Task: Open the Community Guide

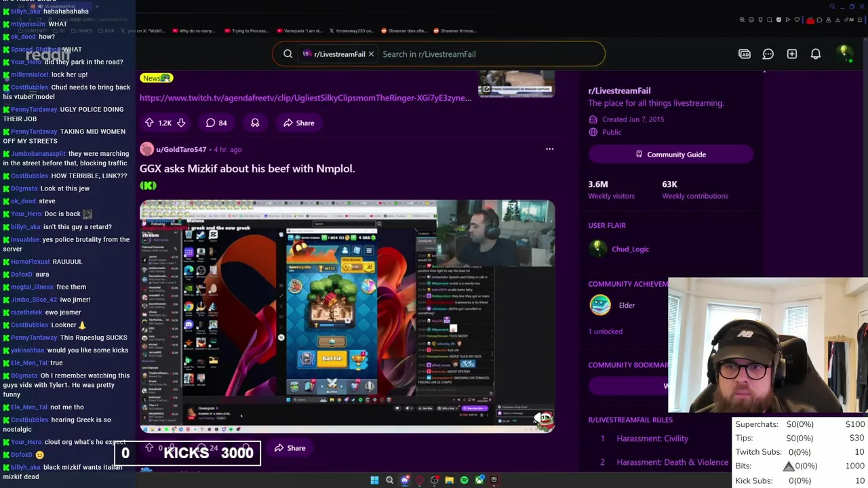Action: coord(671,155)
